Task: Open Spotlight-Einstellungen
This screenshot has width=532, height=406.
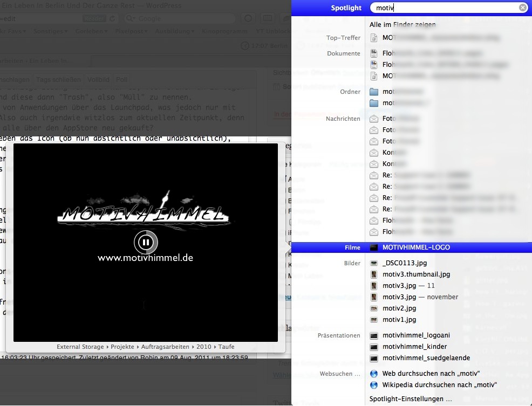Action: [x=411, y=399]
